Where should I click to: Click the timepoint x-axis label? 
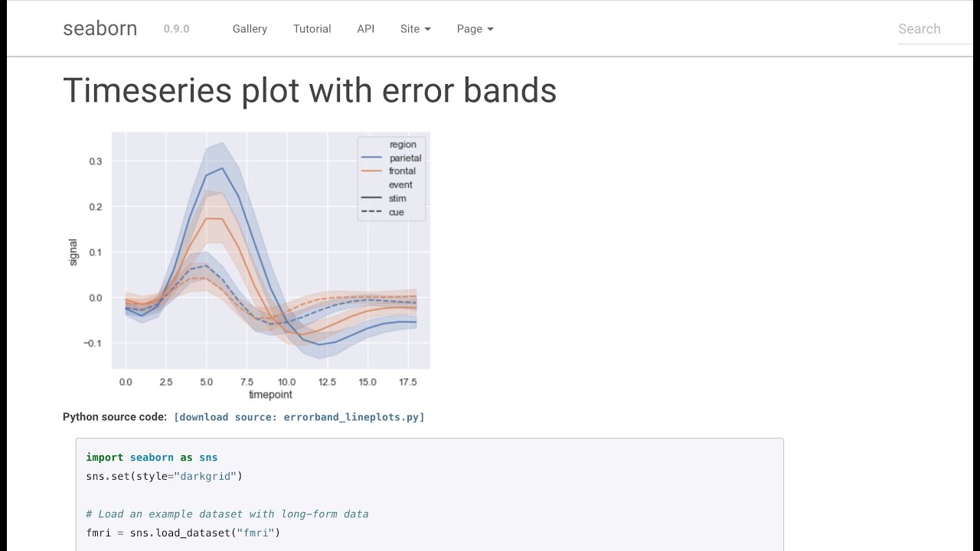point(270,395)
